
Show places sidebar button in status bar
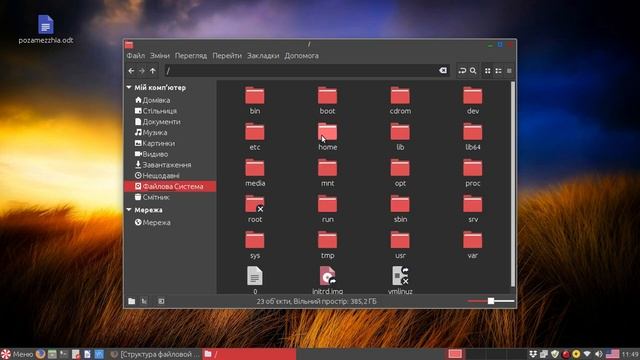131,301
